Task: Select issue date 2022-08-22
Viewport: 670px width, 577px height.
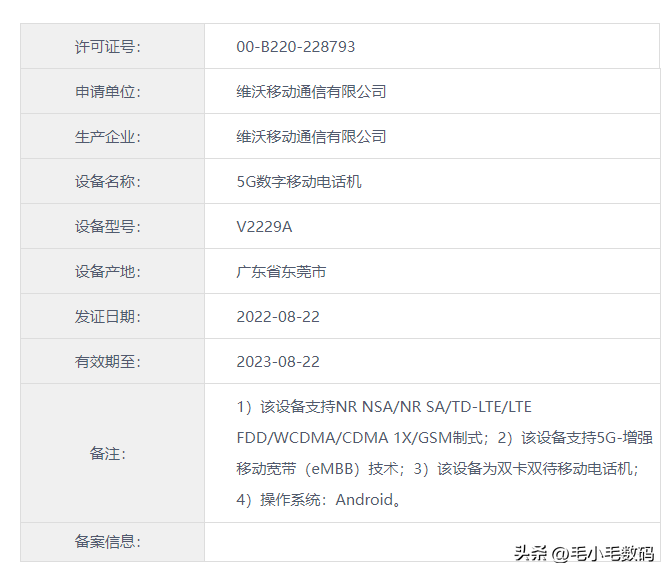Action: pyautogui.click(x=278, y=317)
